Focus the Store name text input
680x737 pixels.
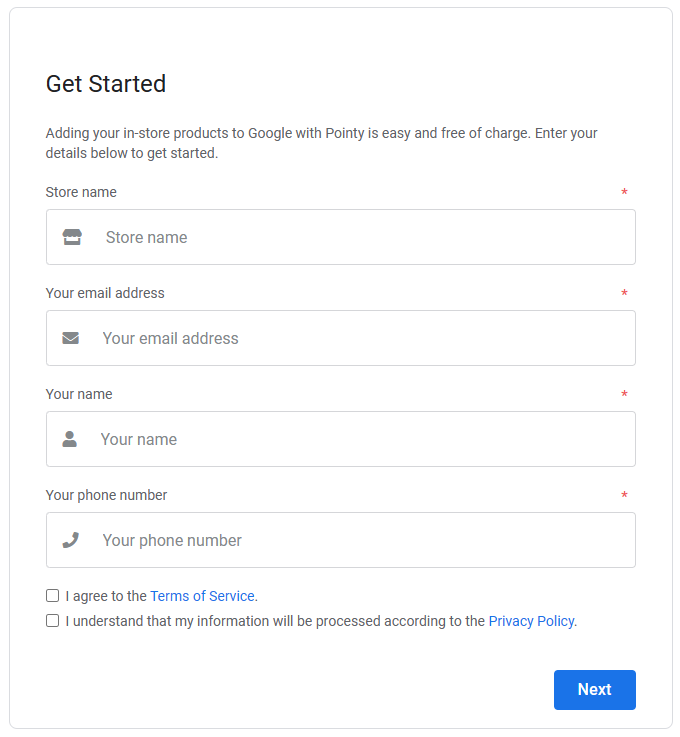point(360,237)
